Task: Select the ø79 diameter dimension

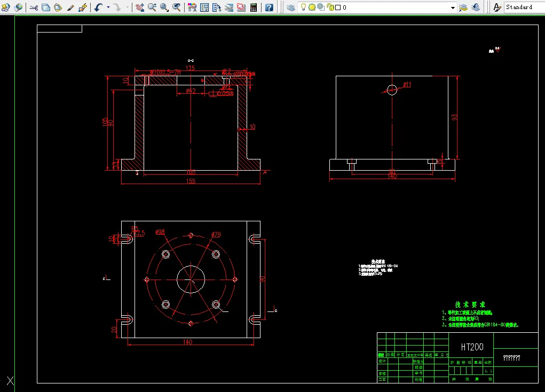Action: [216, 234]
